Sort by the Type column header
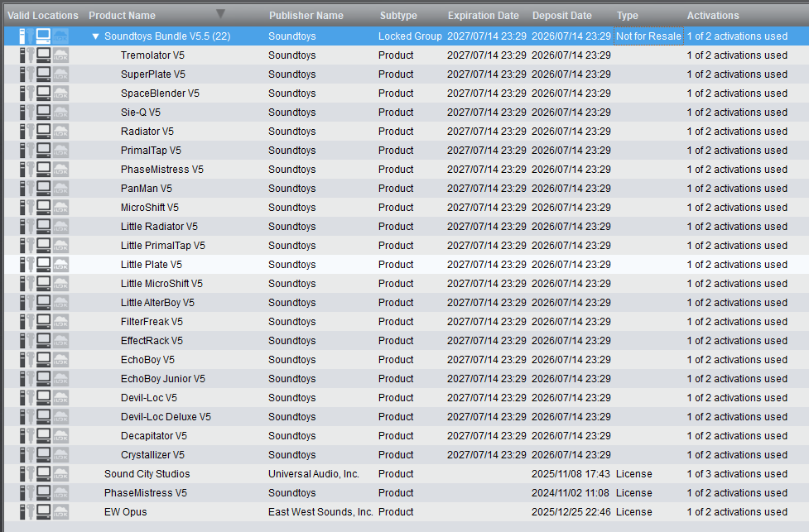The image size is (809, 532). (x=628, y=16)
